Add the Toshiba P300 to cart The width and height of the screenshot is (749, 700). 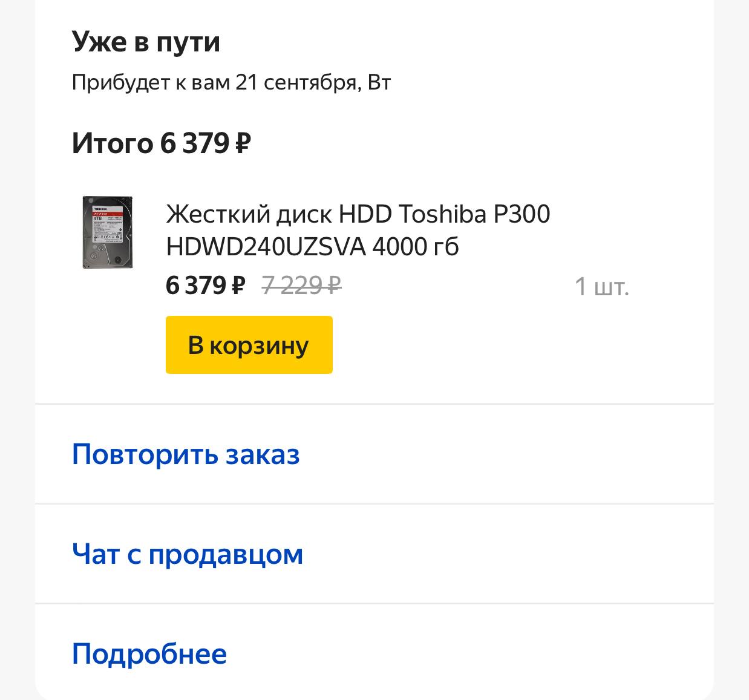[249, 345]
